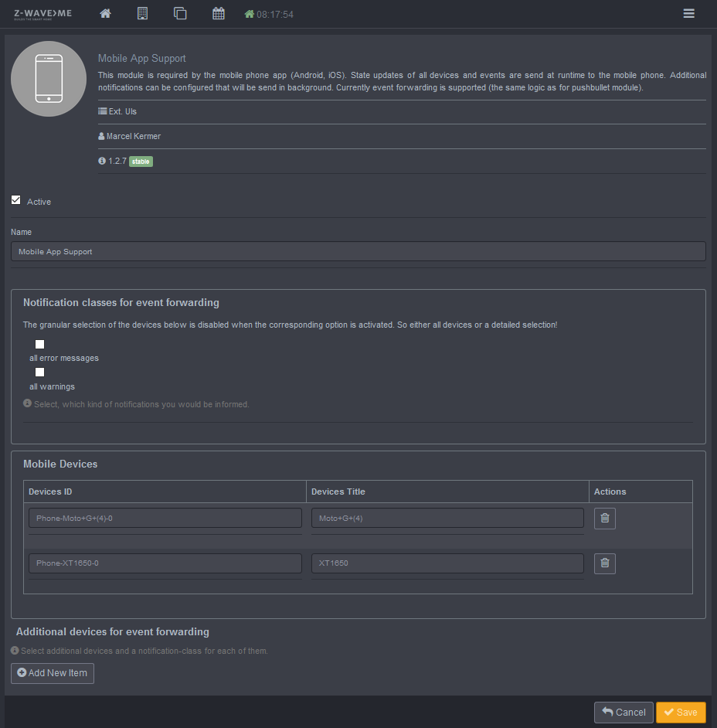Click the 1.2.7 version info icon
This screenshot has height=728, width=717.
tap(102, 161)
